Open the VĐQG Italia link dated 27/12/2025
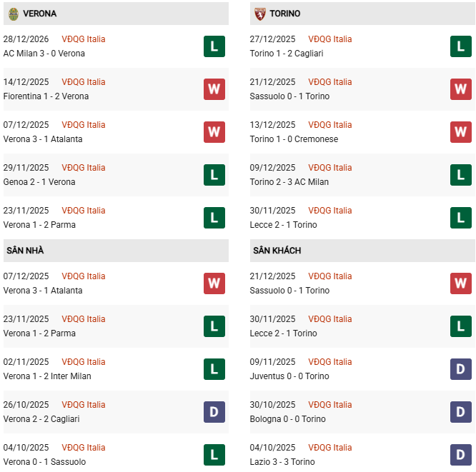Screen dimensions: 476x472 tap(330, 39)
